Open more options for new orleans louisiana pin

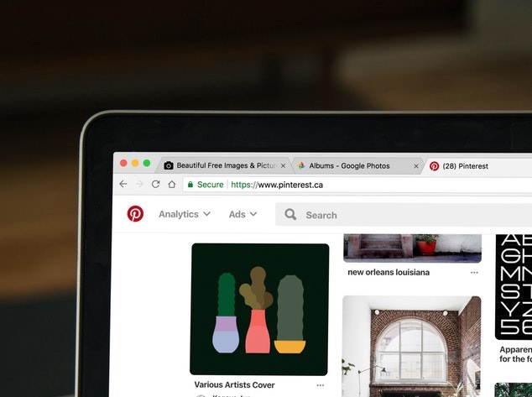click(x=474, y=273)
